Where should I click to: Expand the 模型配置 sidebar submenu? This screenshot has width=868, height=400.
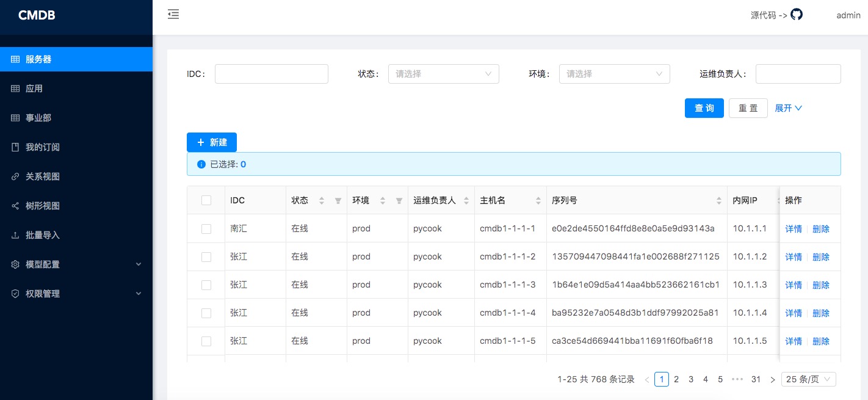point(76,264)
